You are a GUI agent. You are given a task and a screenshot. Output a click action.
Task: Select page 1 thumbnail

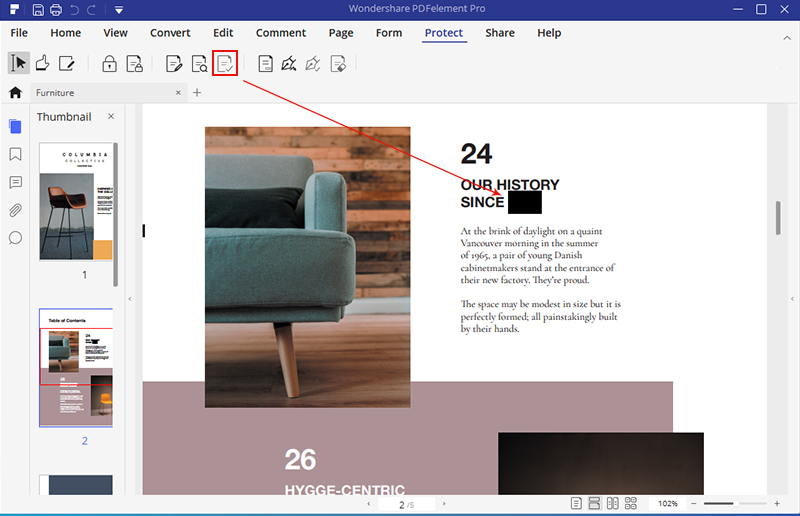(76, 202)
